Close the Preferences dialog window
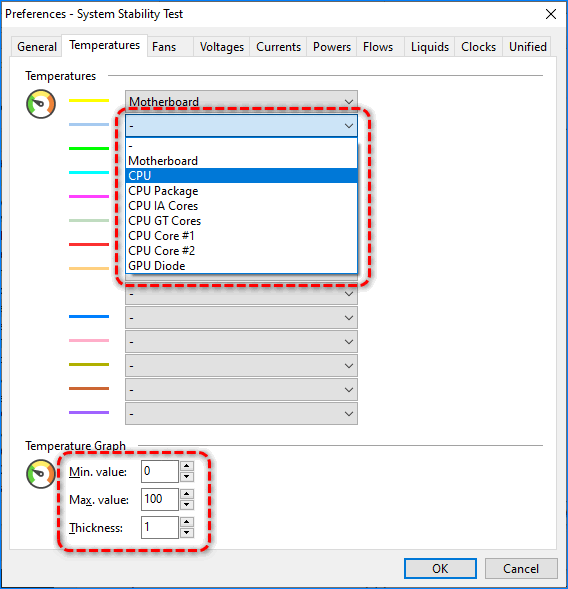The image size is (568, 589). [551, 14]
